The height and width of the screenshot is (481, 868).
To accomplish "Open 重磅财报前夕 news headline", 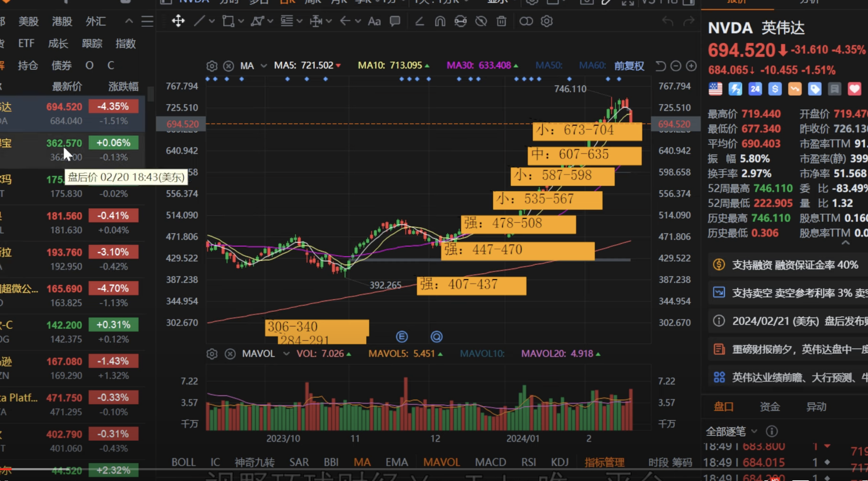I will (x=788, y=349).
